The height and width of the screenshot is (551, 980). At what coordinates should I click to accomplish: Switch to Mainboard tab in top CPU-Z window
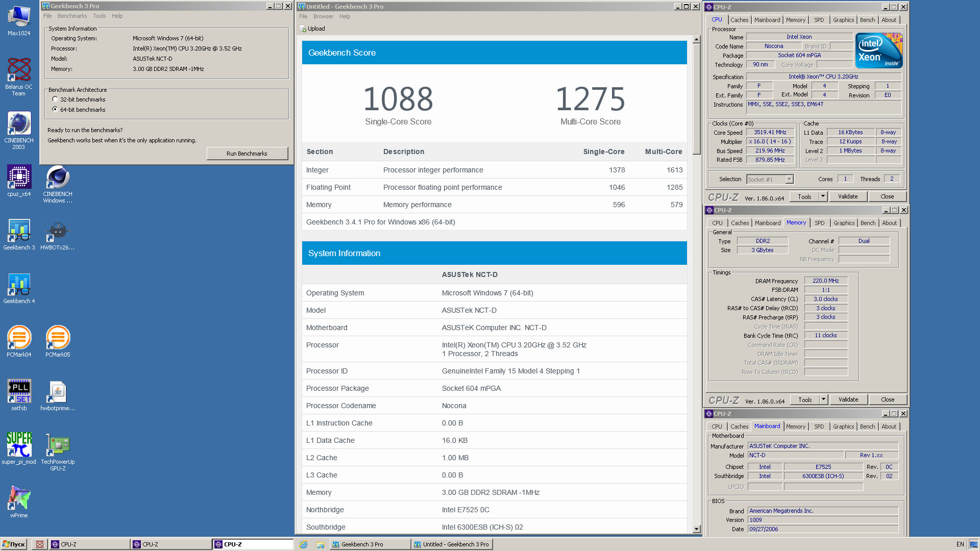coord(767,20)
